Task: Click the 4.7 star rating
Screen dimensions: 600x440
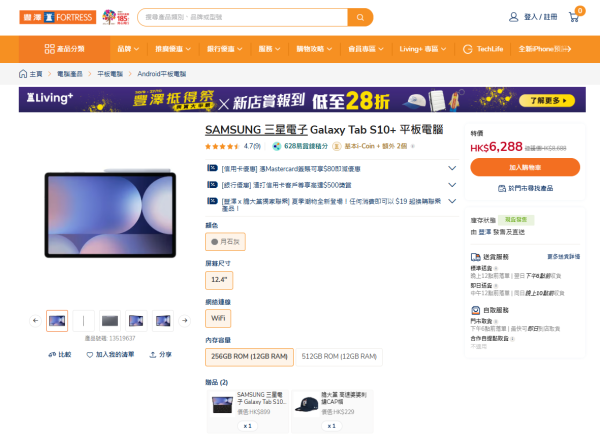Action: 233,146
